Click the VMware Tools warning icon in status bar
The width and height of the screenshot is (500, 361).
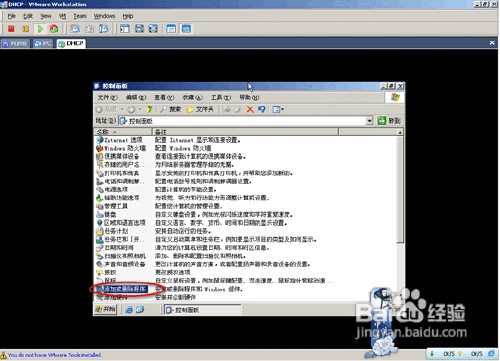(4, 355)
